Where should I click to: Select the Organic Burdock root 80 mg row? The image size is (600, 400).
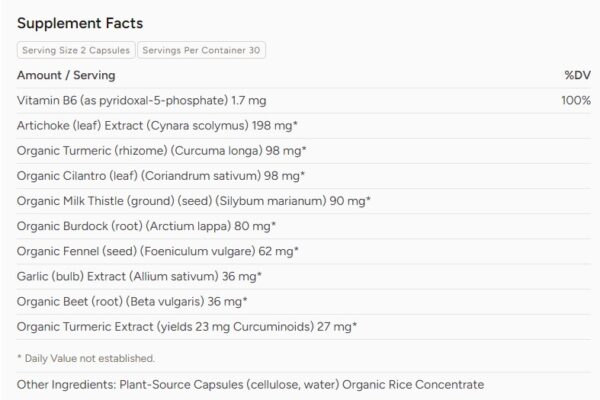click(304, 226)
